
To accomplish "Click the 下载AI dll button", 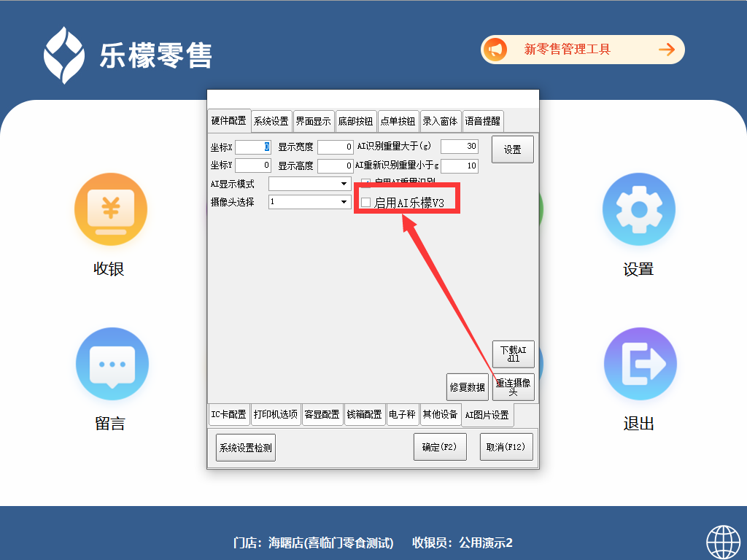I will (x=513, y=354).
